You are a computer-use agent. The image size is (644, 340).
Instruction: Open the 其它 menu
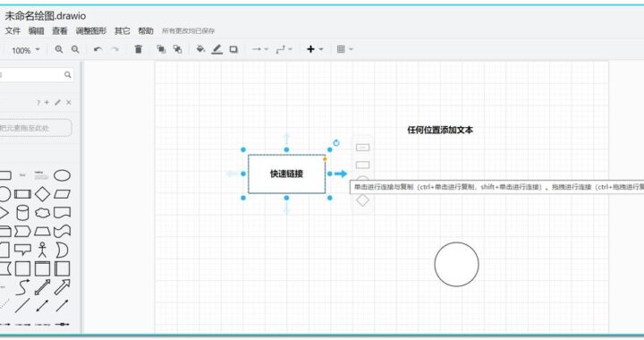(x=122, y=30)
